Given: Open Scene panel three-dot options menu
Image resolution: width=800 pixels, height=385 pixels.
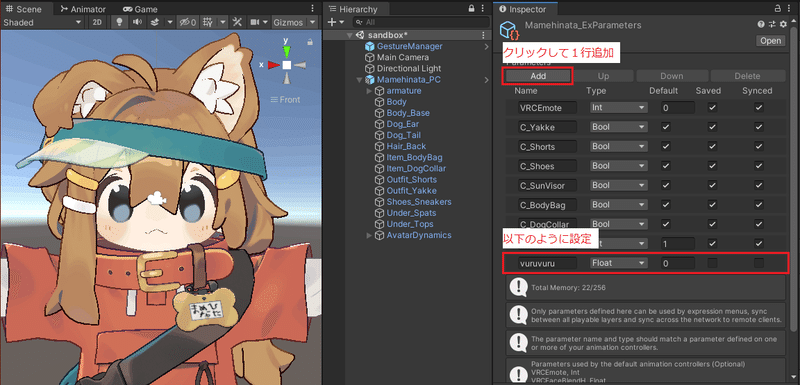Looking at the screenshot, I should 313,9.
